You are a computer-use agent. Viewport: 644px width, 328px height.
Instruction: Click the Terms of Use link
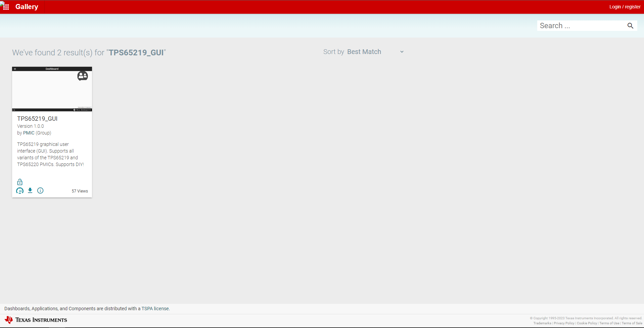click(609, 323)
